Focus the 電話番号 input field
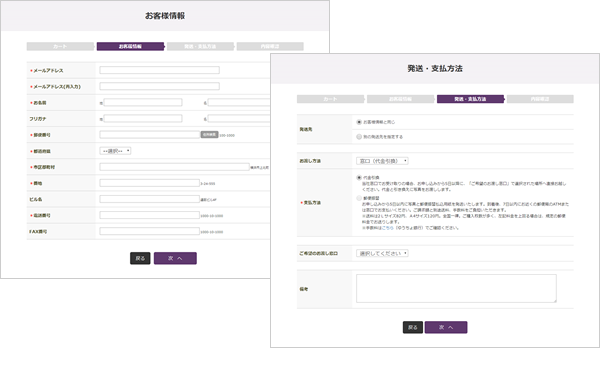Image resolution: width=600 pixels, height=370 pixels. [x=150, y=215]
